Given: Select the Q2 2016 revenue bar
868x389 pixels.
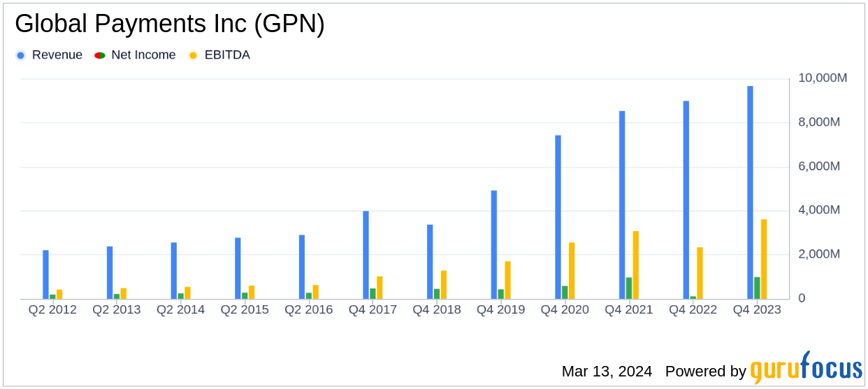Looking at the screenshot, I should pos(302,267).
